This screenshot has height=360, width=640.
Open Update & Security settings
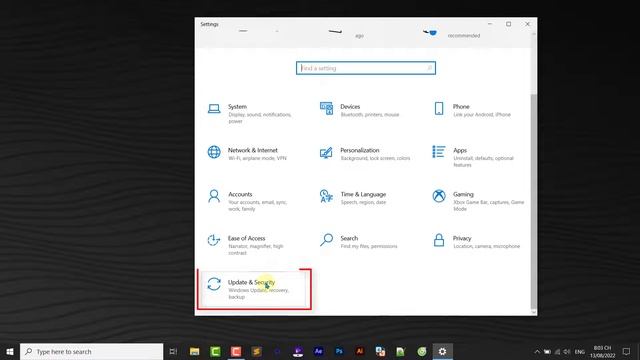pos(253,289)
